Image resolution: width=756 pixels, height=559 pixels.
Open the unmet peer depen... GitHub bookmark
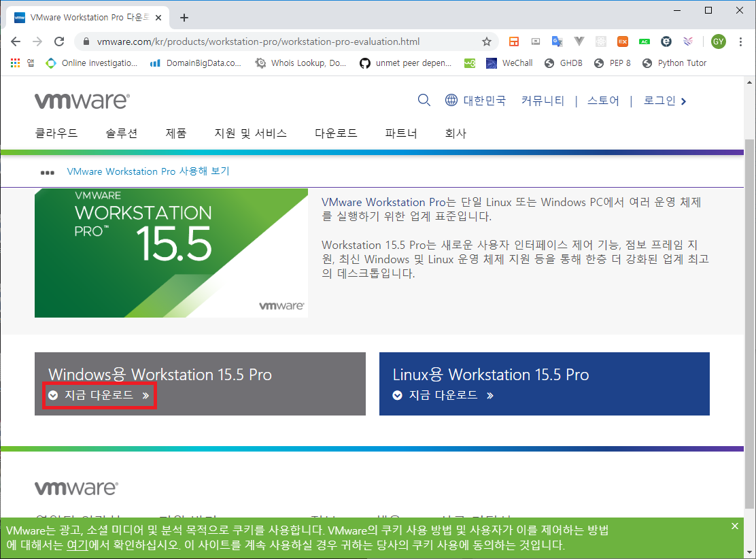(x=405, y=63)
